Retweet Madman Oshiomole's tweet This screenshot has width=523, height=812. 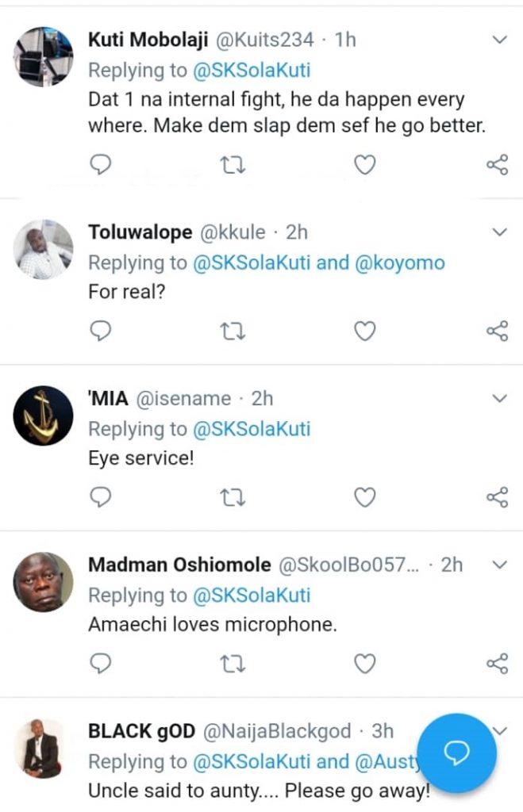click(x=233, y=663)
